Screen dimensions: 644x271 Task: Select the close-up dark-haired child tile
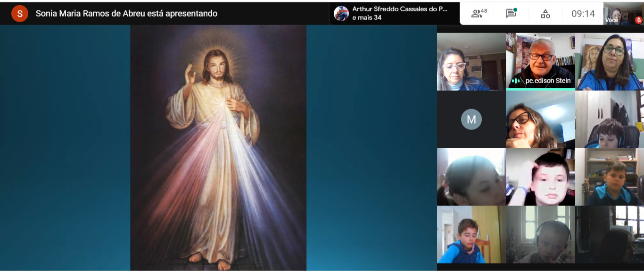click(471, 177)
